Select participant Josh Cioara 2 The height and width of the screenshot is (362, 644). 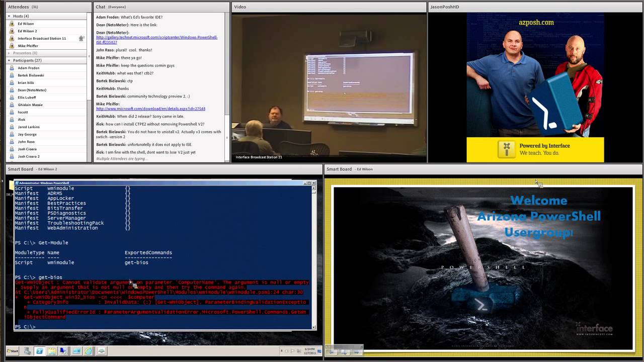pos(28,156)
